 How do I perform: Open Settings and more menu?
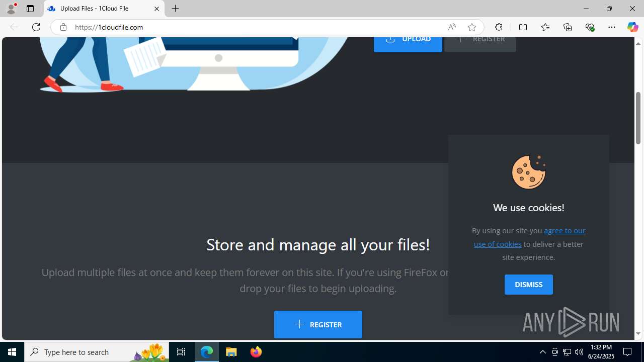(612, 27)
